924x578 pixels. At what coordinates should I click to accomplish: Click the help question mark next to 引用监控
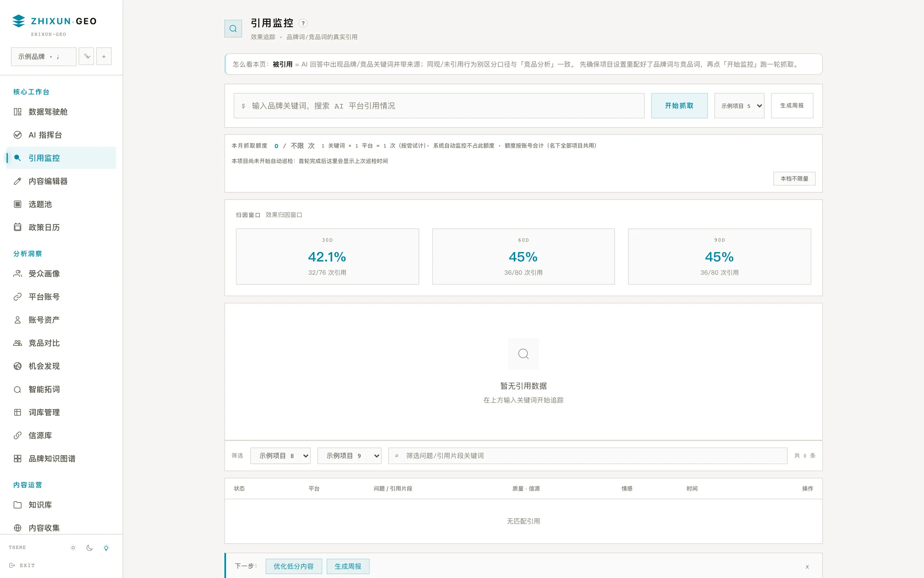(303, 24)
